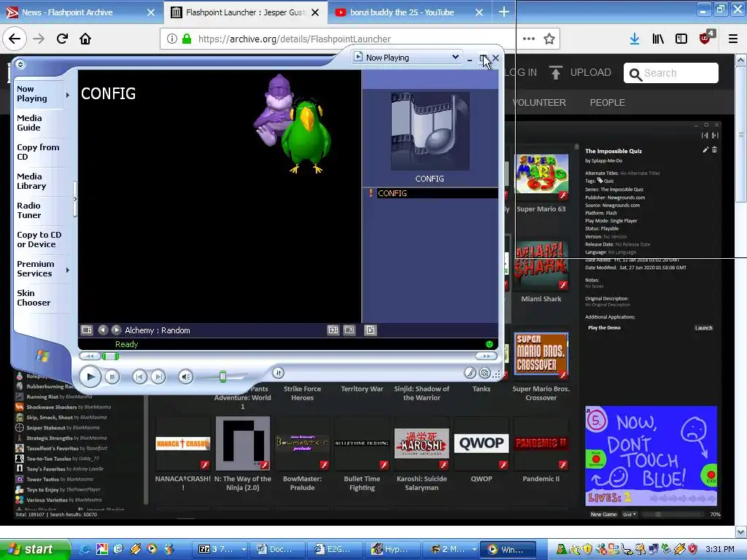Click the UPLOAD link on archive.org
The width and height of the screenshot is (747, 560).
coord(580,72)
